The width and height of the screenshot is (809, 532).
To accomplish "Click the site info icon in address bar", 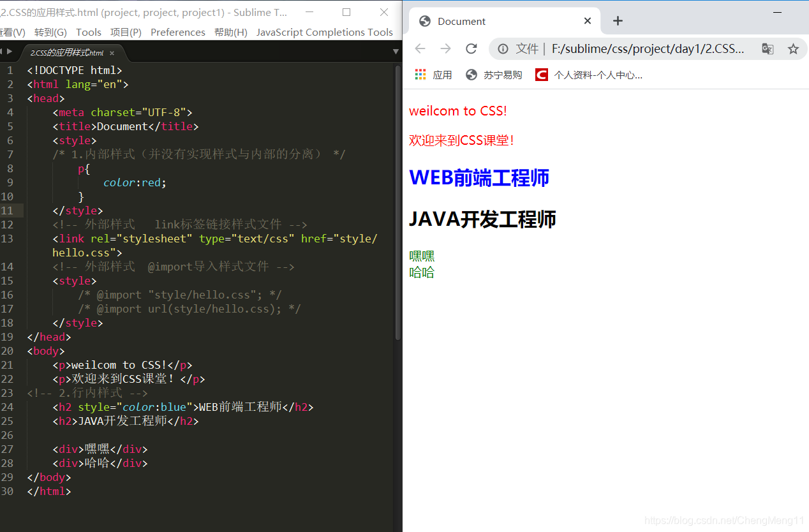I will coord(503,48).
